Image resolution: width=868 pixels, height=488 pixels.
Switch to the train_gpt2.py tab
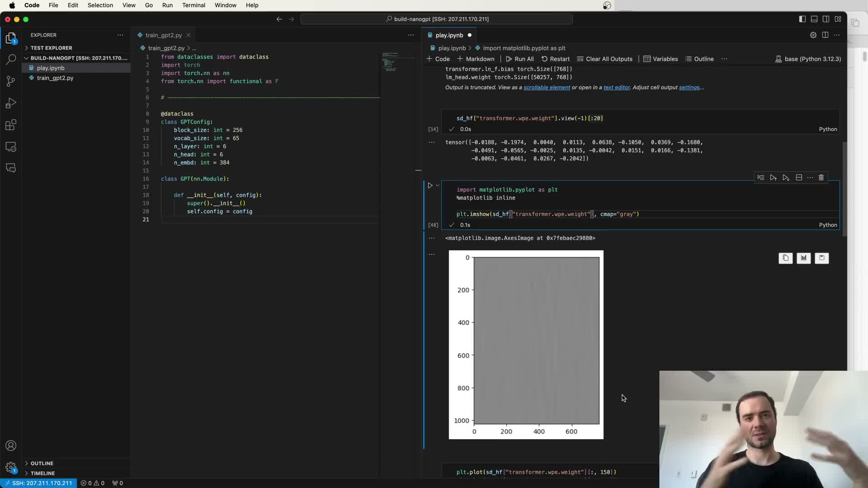click(x=163, y=35)
